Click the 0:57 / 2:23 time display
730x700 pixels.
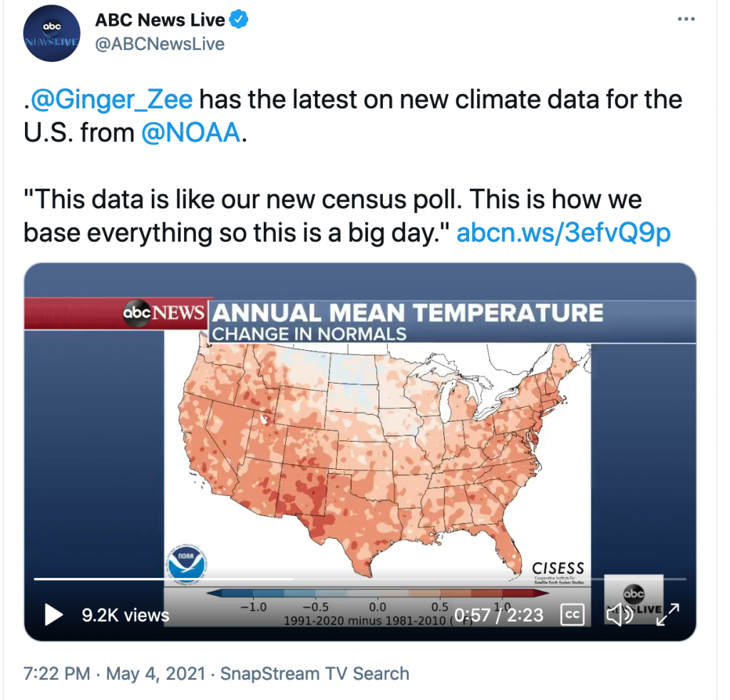(x=498, y=615)
